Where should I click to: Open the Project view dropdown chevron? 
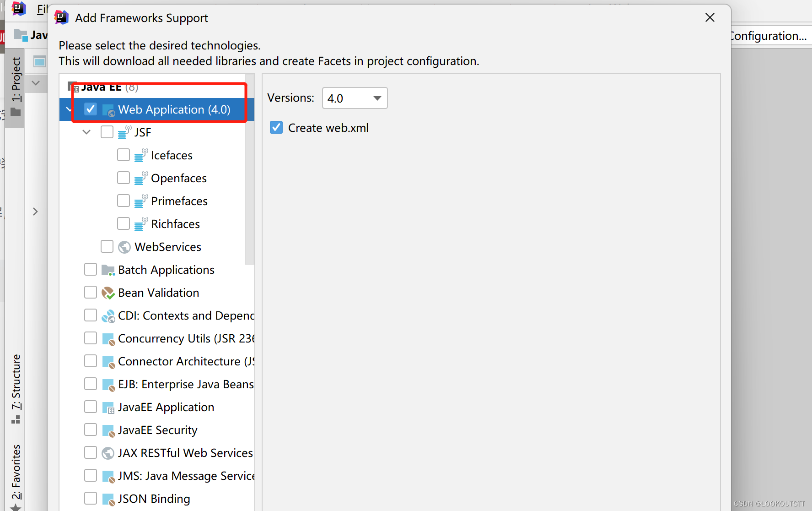point(36,83)
